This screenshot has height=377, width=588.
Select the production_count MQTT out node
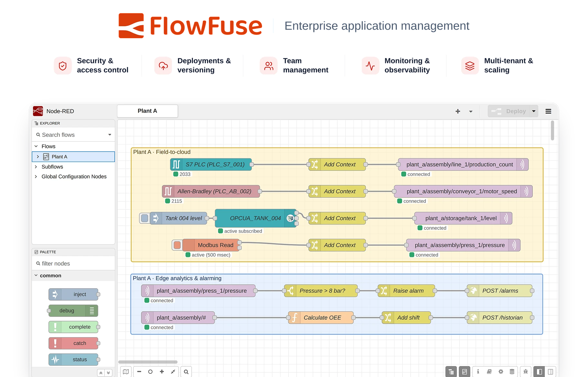coord(463,165)
